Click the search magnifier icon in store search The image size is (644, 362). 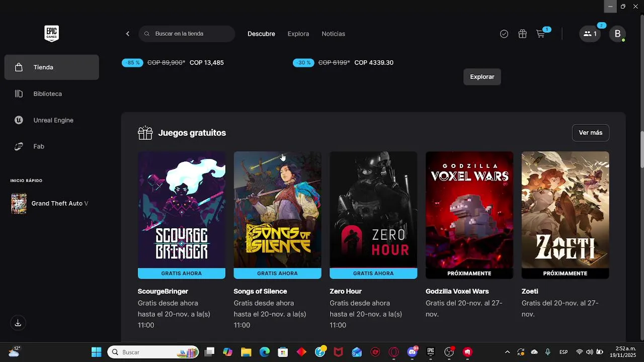(147, 34)
